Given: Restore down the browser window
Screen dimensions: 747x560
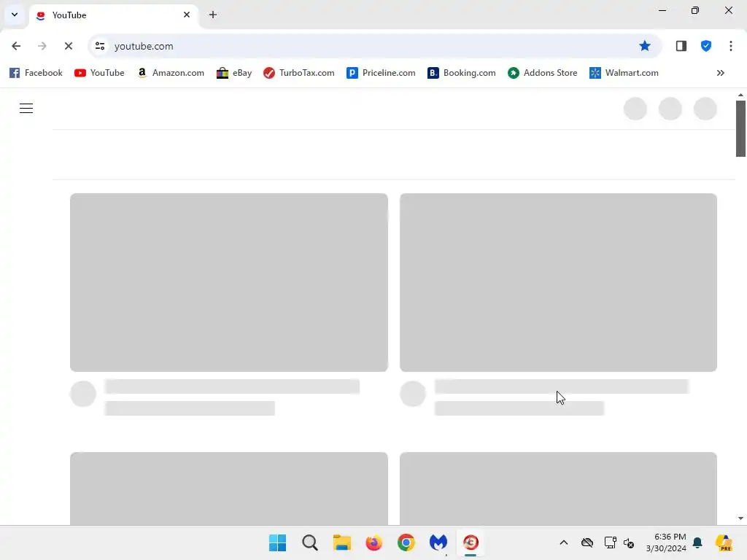Looking at the screenshot, I should 695,10.
